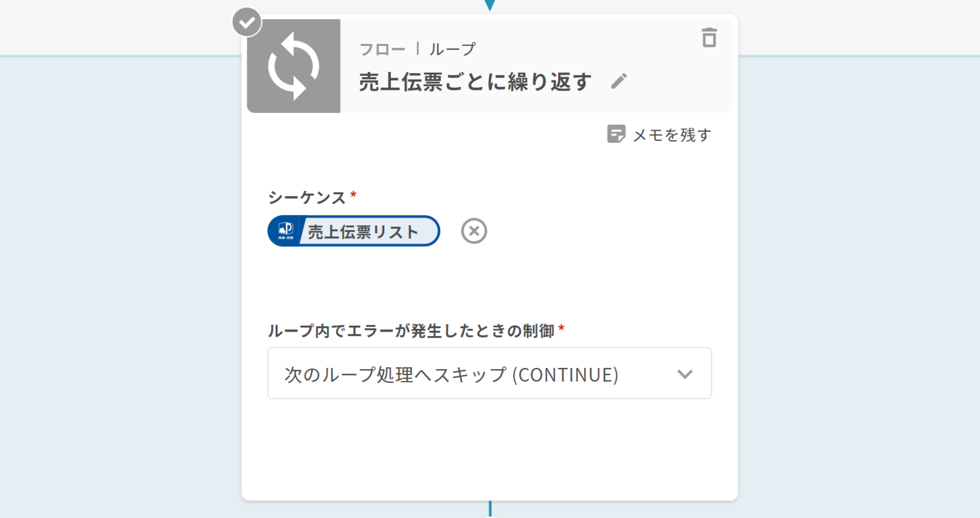Click the loop step's circular arrows icon

(x=293, y=66)
